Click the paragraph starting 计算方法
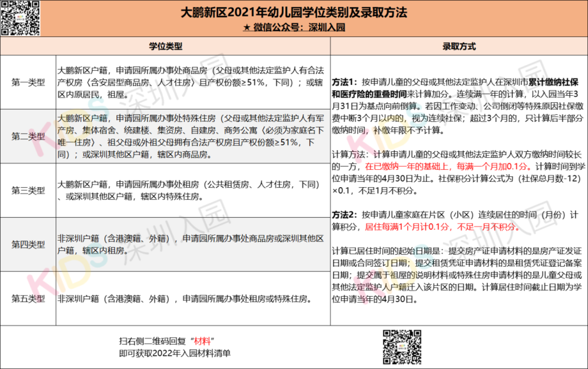This screenshot has width=588, height=369. pos(458,172)
